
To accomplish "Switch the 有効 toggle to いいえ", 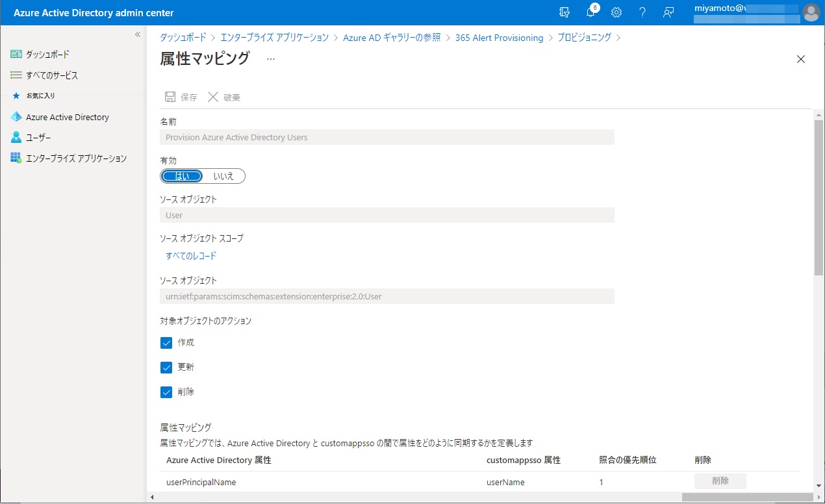I will (223, 176).
